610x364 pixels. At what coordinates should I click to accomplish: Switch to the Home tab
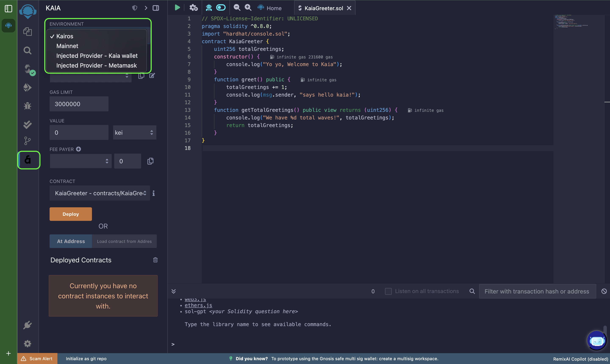[x=270, y=8]
